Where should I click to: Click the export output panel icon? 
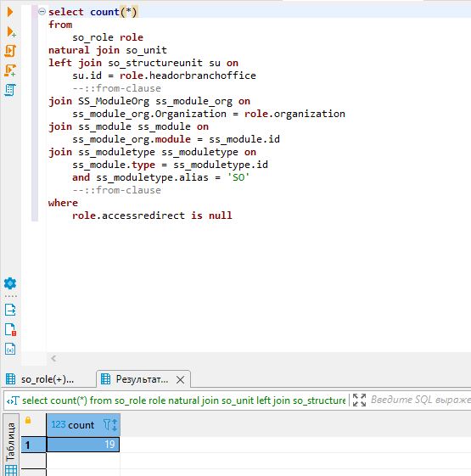[10, 310]
